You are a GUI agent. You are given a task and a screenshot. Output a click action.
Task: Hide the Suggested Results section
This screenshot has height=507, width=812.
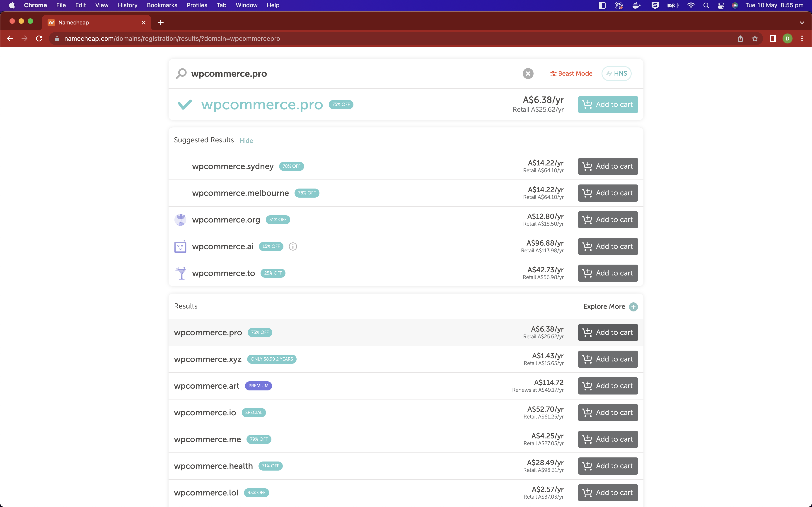coord(246,141)
